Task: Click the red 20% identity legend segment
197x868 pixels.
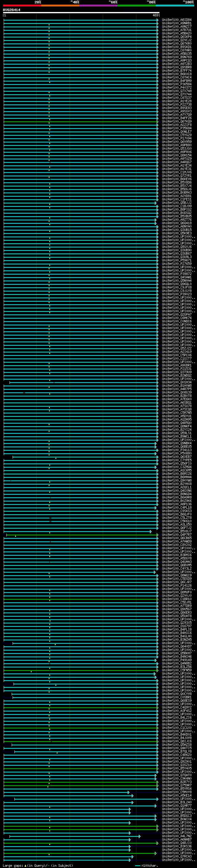Action: [x=22, y=6]
